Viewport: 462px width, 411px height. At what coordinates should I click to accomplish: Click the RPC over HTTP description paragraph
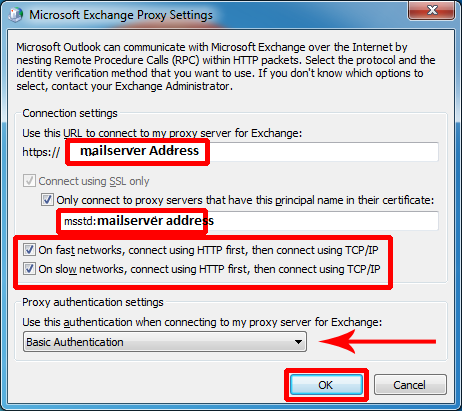[226, 67]
